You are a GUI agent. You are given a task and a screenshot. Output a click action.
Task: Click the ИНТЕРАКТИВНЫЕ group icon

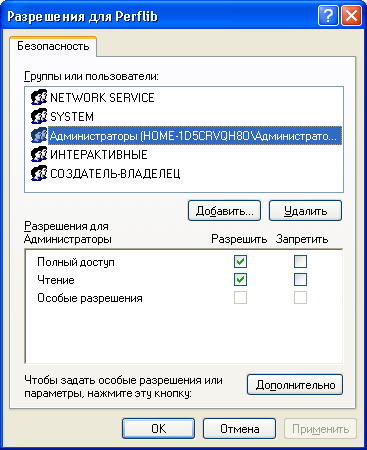click(39, 154)
